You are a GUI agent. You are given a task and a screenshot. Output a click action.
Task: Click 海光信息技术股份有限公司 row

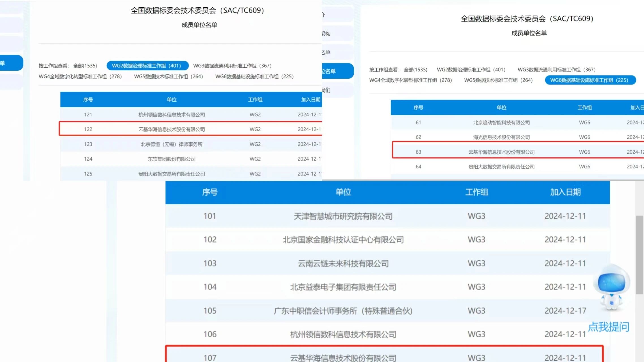(517, 137)
